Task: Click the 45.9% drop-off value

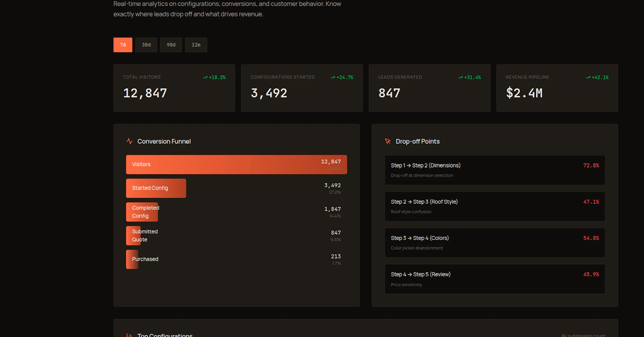Action: pos(591,274)
